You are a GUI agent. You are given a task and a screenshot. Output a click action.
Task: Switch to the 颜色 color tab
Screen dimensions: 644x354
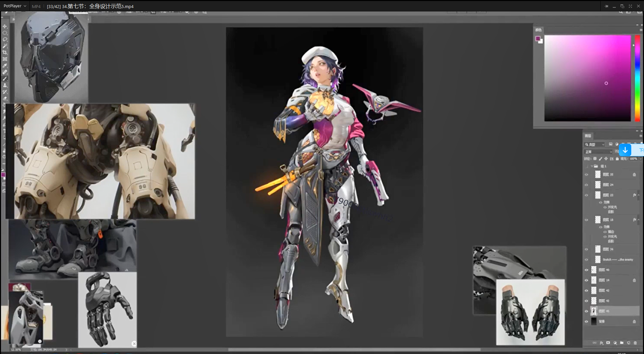[x=538, y=30]
